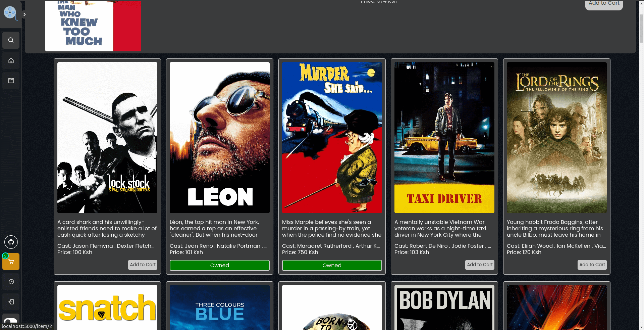Click 'Cast: Jason Flemyng' text
The image size is (644, 330).
tap(106, 246)
